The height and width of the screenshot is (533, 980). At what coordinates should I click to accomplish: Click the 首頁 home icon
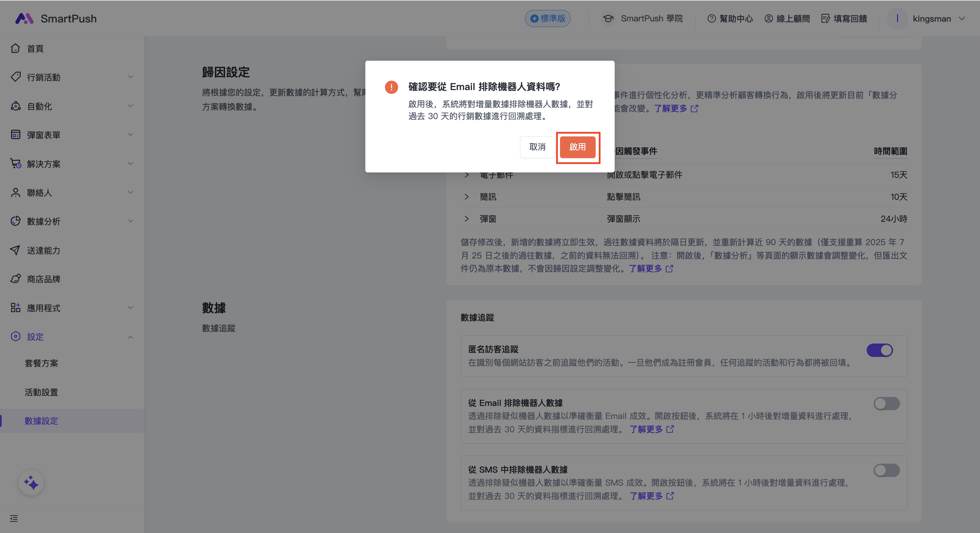[16, 48]
